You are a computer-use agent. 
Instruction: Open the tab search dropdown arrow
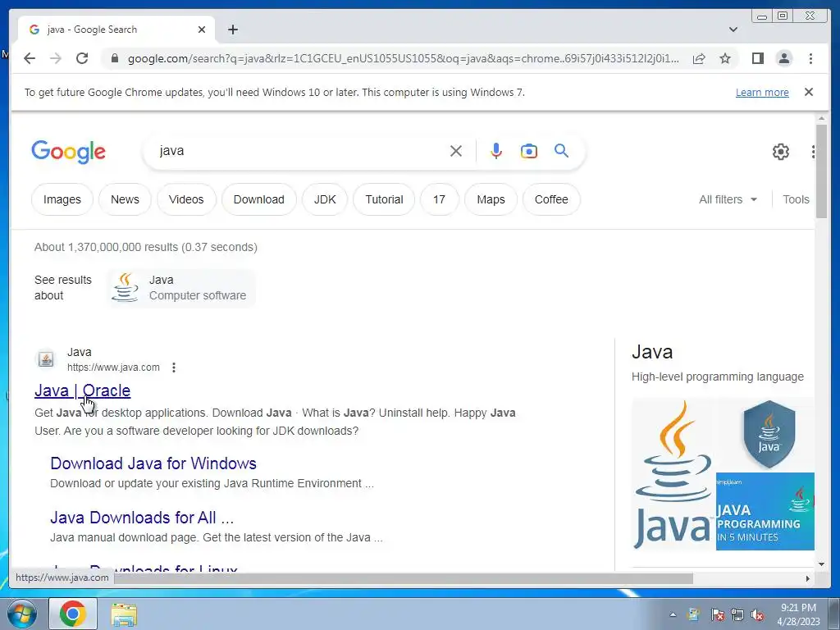(733, 30)
